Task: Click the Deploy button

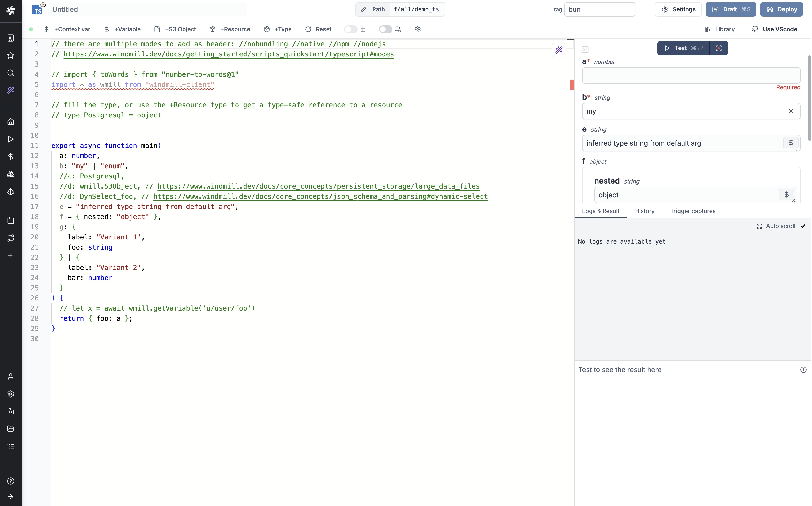Action: [x=781, y=9]
